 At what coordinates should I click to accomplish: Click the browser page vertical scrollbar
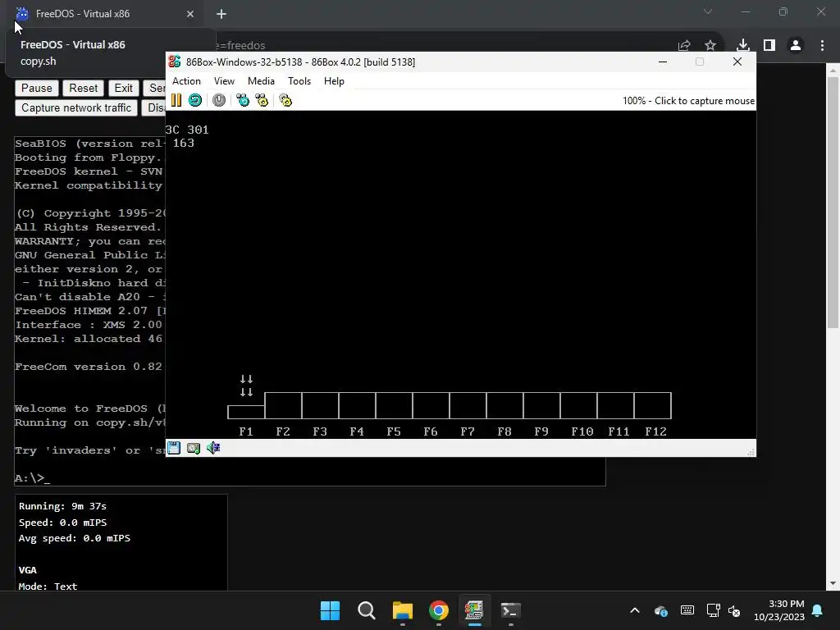click(x=833, y=203)
